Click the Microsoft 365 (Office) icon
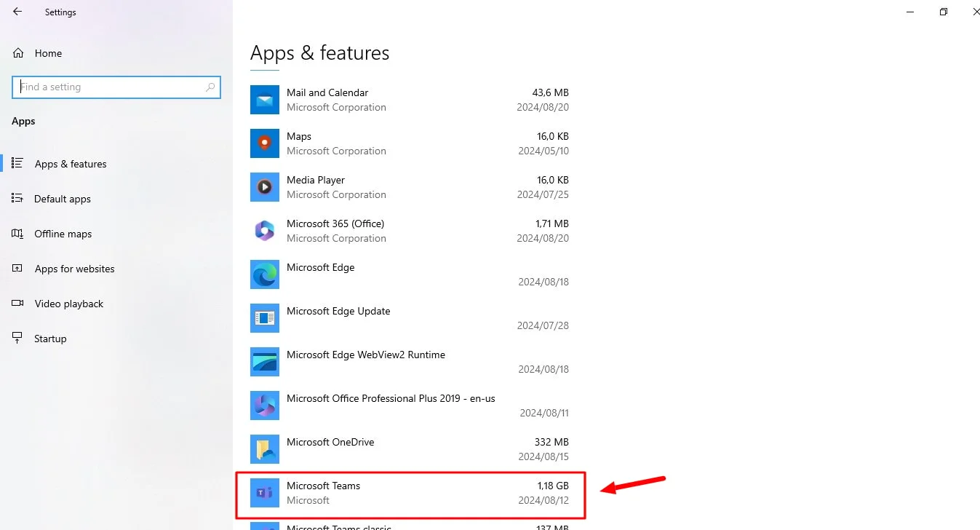 (x=265, y=231)
